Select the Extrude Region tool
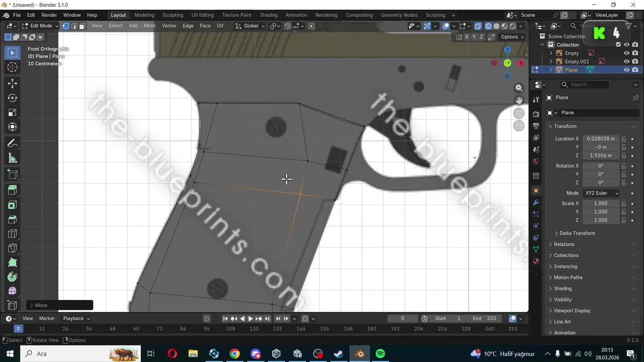Image resolution: width=644 pixels, height=362 pixels. tap(13, 190)
